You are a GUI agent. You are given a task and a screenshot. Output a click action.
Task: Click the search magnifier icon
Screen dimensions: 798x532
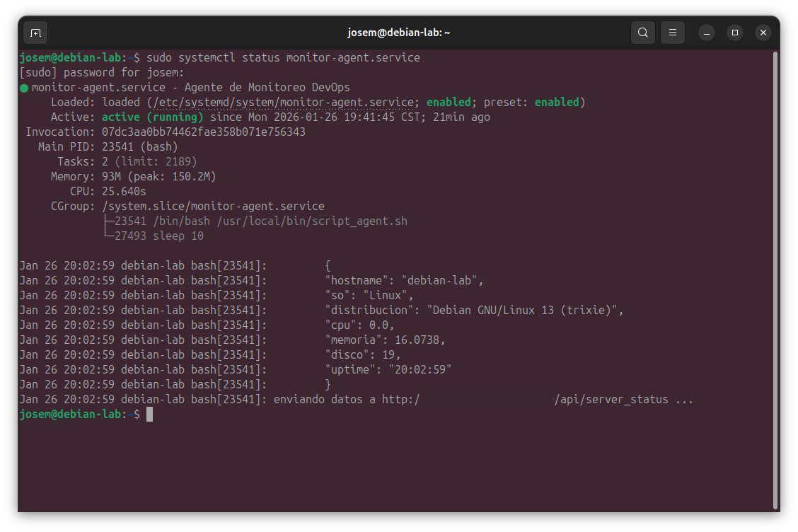tap(642, 33)
